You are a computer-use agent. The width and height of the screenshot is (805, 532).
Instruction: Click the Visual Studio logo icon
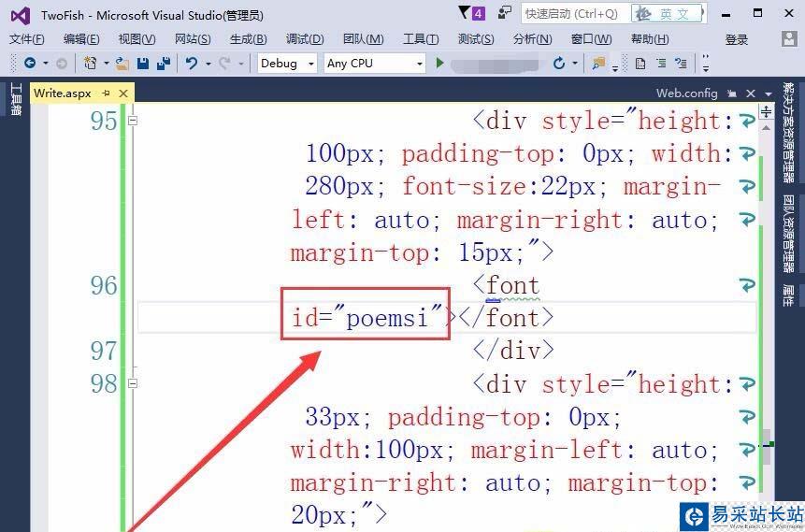pyautogui.click(x=21, y=15)
